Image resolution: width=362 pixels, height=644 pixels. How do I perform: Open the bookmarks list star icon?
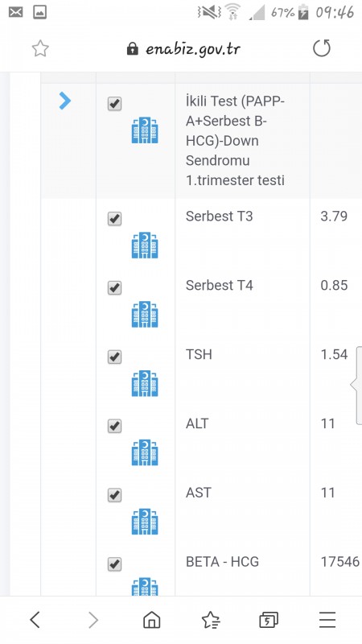tap(211, 619)
